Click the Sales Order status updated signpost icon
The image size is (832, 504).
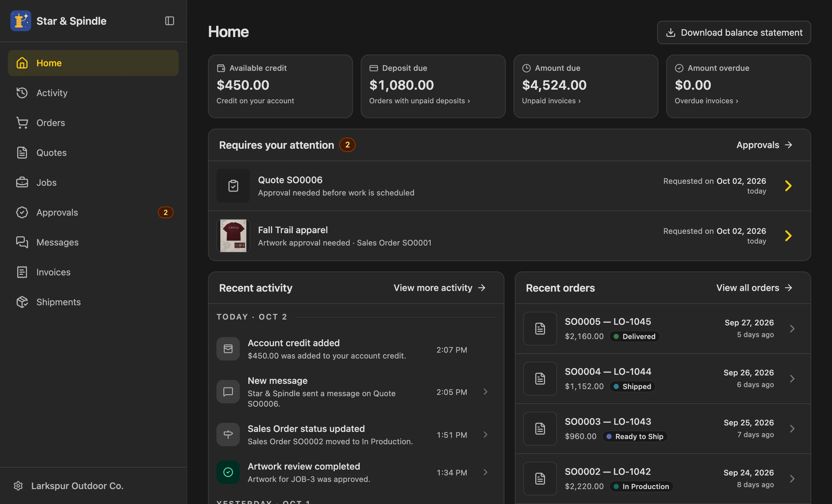[x=228, y=435]
